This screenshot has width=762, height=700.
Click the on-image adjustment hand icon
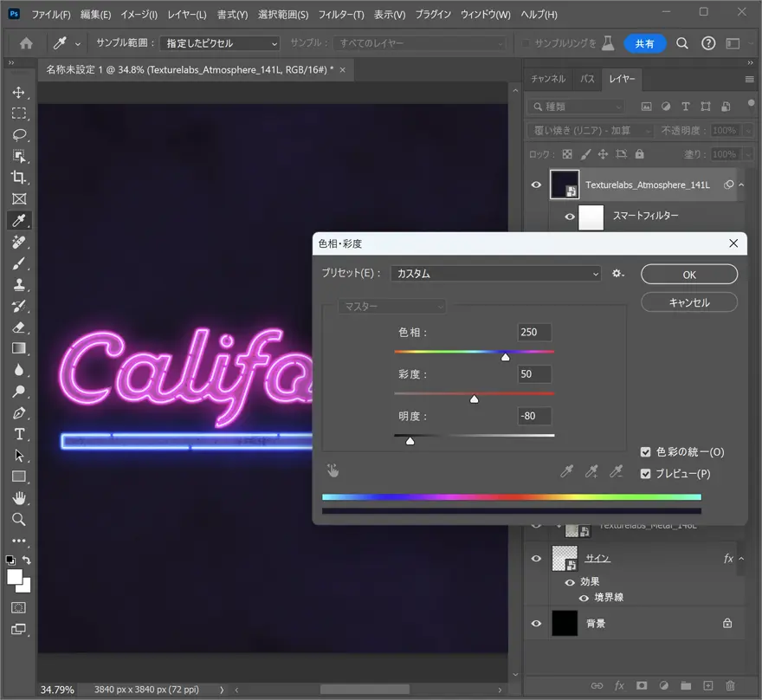pyautogui.click(x=333, y=470)
